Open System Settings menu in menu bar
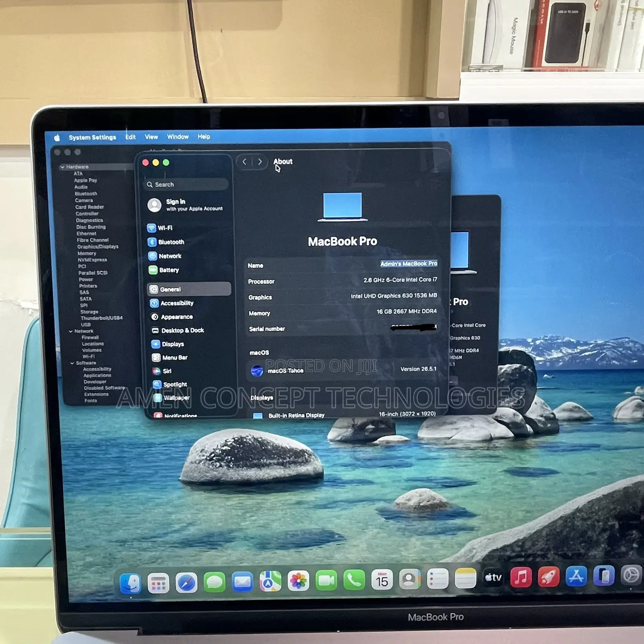This screenshot has width=644, height=644. pyautogui.click(x=92, y=137)
